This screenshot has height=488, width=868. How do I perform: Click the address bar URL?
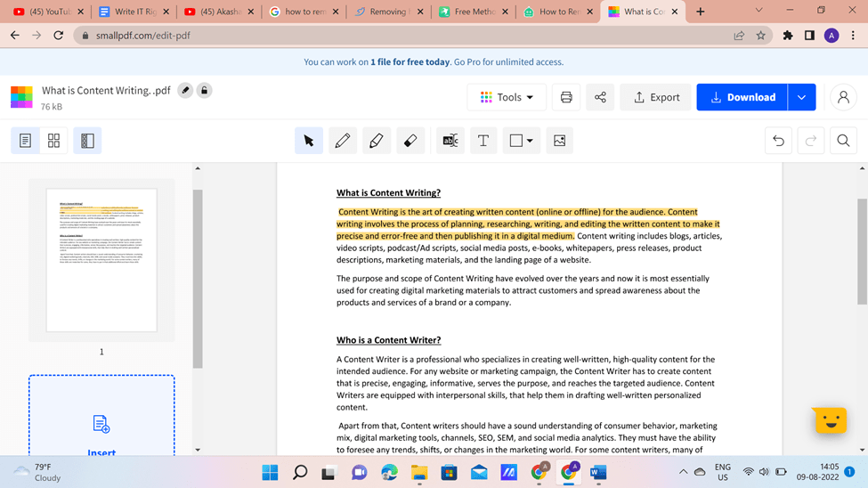pyautogui.click(x=142, y=36)
